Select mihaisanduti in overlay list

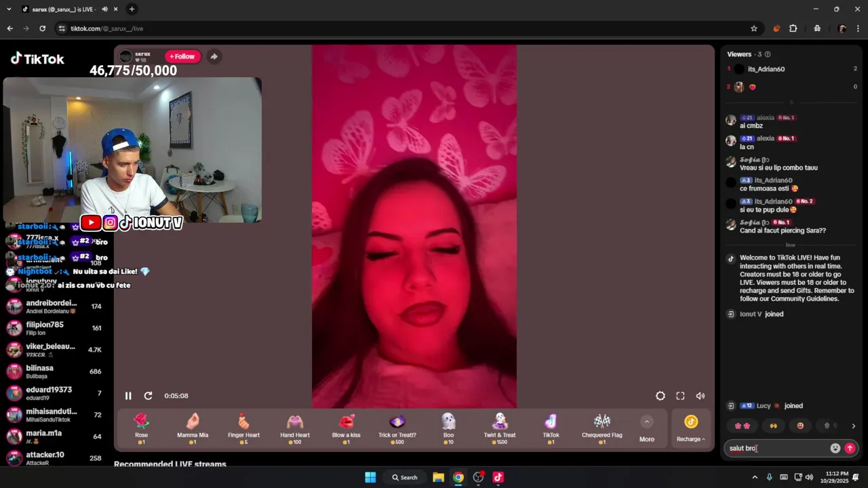[54, 415]
